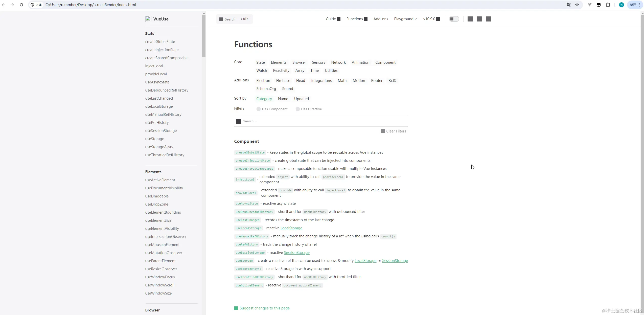The width and height of the screenshot is (644, 315).
Task: Expand the Guide dropdown menu
Action: click(333, 19)
